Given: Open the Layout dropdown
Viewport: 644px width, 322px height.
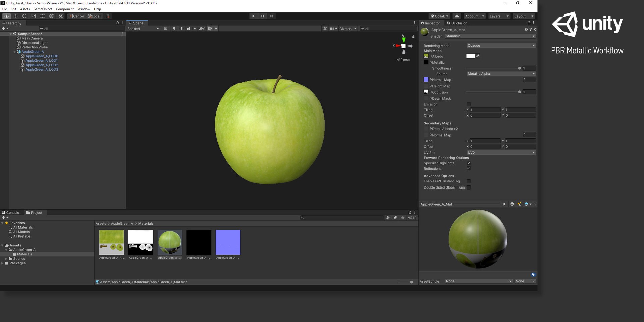Looking at the screenshot, I should [x=524, y=16].
